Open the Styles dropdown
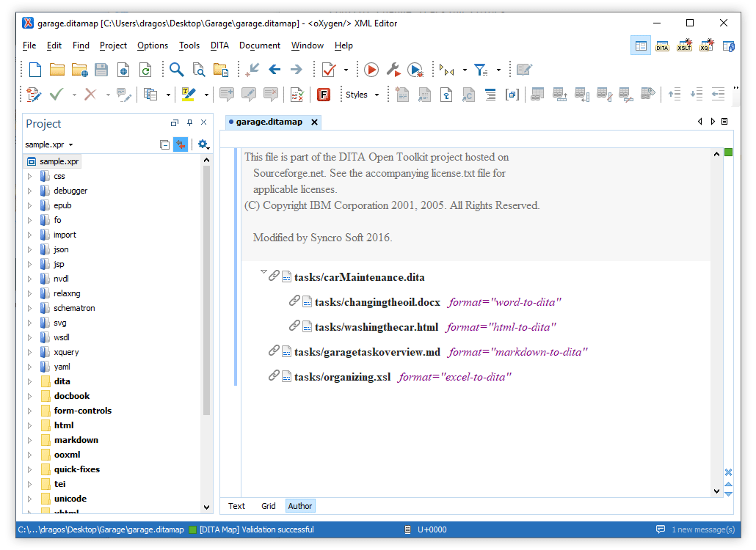 coord(362,95)
